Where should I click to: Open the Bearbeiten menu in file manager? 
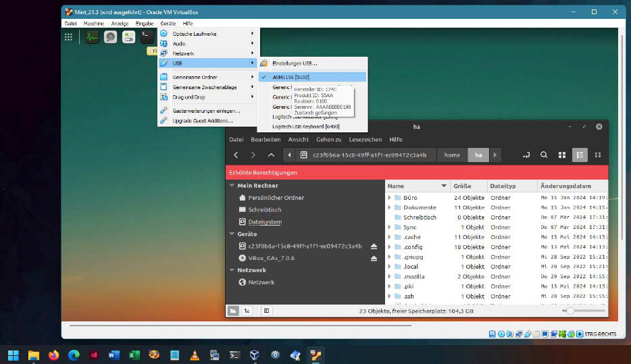coord(266,139)
